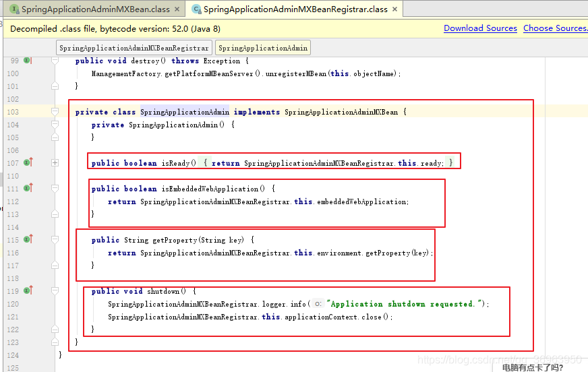Click the destroy method name

145,61
